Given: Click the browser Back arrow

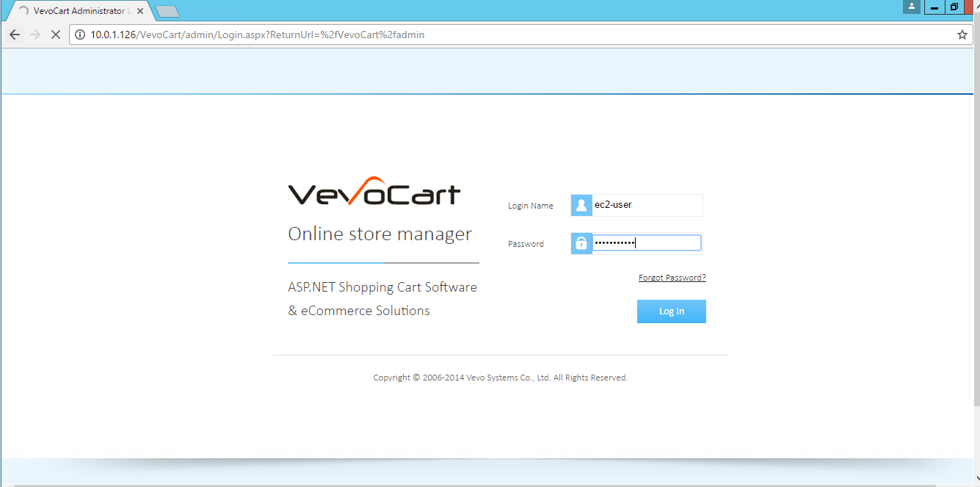Looking at the screenshot, I should click(x=15, y=35).
